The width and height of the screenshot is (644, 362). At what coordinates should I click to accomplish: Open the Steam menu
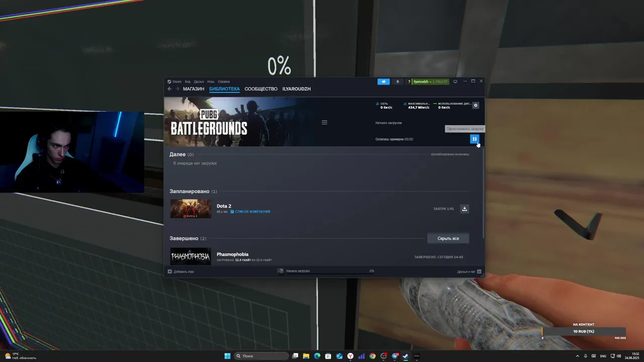(177, 81)
